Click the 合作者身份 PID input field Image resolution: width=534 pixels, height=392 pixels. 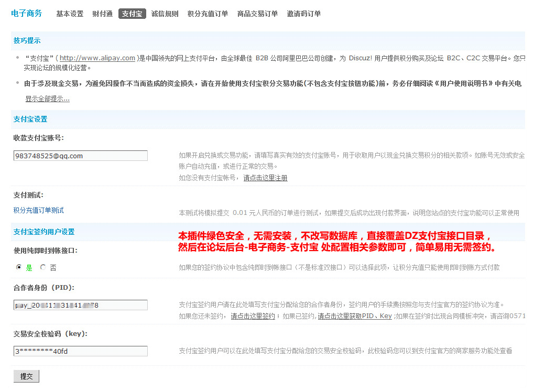[81, 305]
